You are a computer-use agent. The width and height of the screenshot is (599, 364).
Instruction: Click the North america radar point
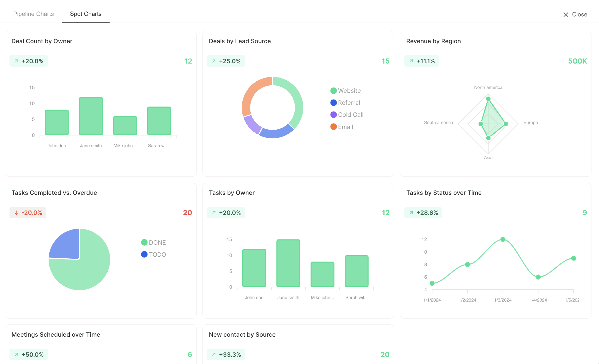pos(488,99)
